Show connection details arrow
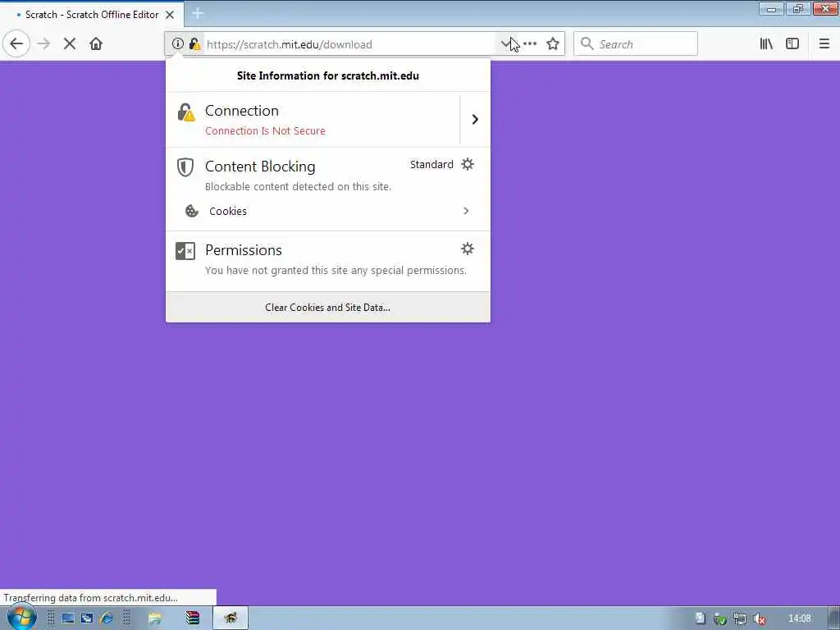 pos(475,120)
